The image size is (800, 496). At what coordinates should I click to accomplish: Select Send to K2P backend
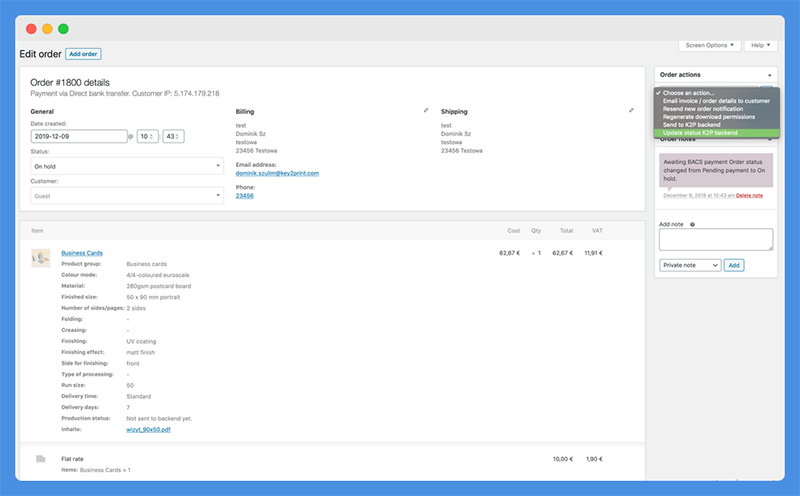point(717,125)
